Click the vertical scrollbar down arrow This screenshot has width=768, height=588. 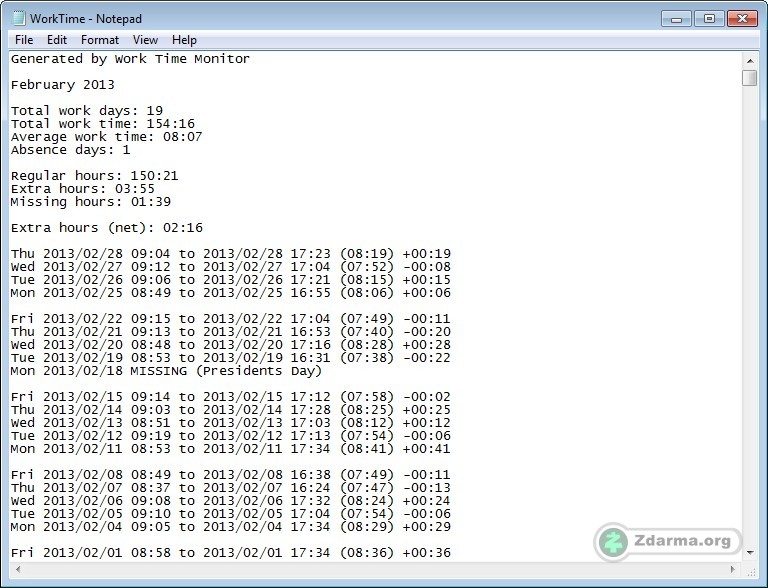pos(750,553)
